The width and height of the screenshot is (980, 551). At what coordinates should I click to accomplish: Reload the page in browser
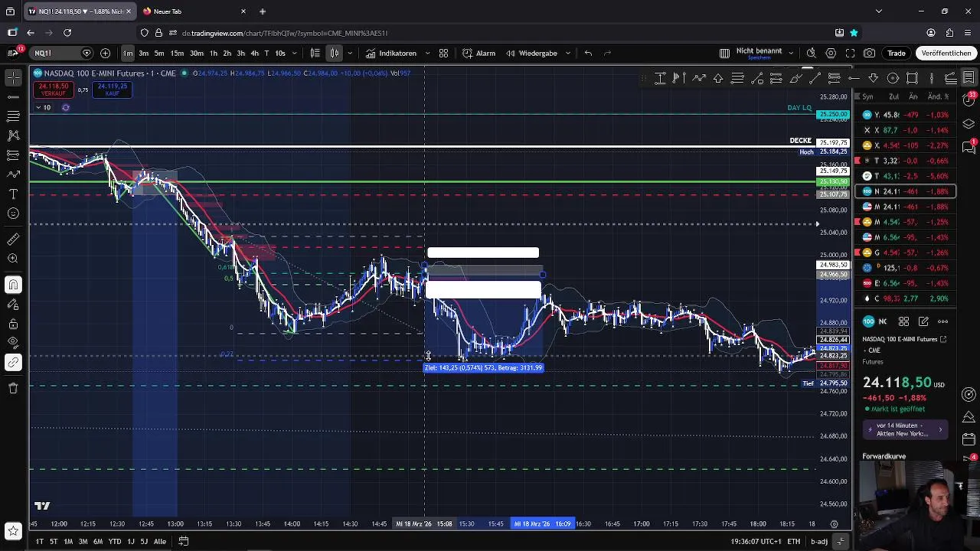click(x=67, y=33)
